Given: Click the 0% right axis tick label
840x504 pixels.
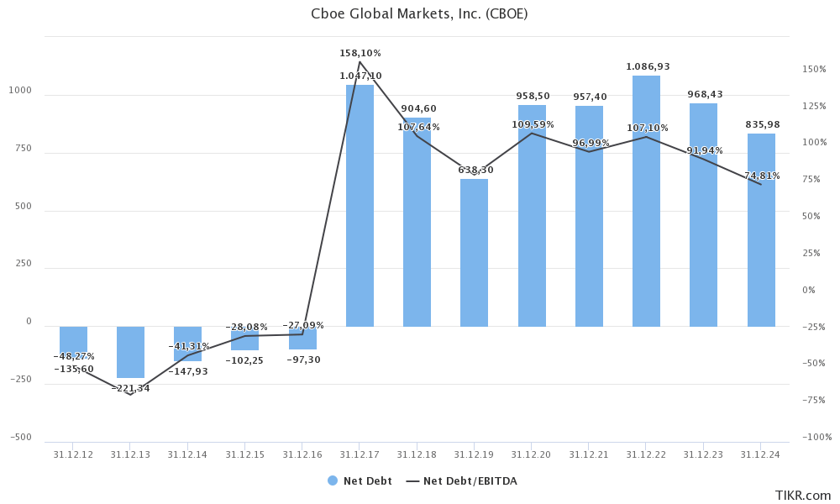Looking at the screenshot, I should click(808, 290).
